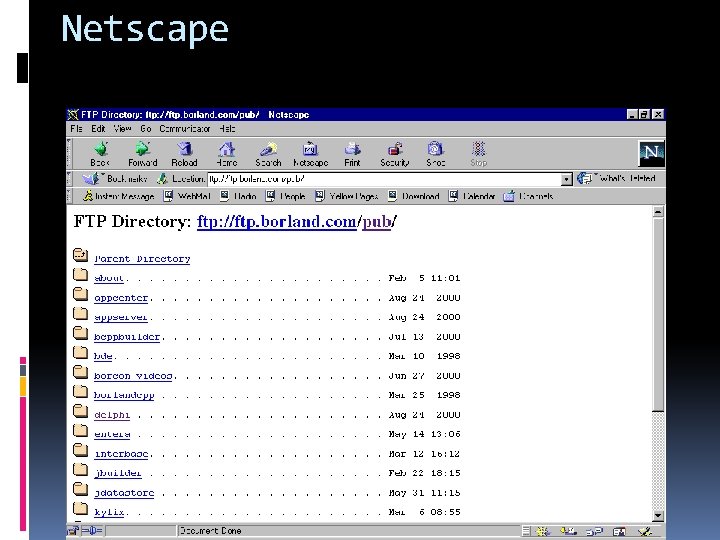Screen dimensions: 720x540
Task: Reload the FTP directory page
Action: point(184,154)
